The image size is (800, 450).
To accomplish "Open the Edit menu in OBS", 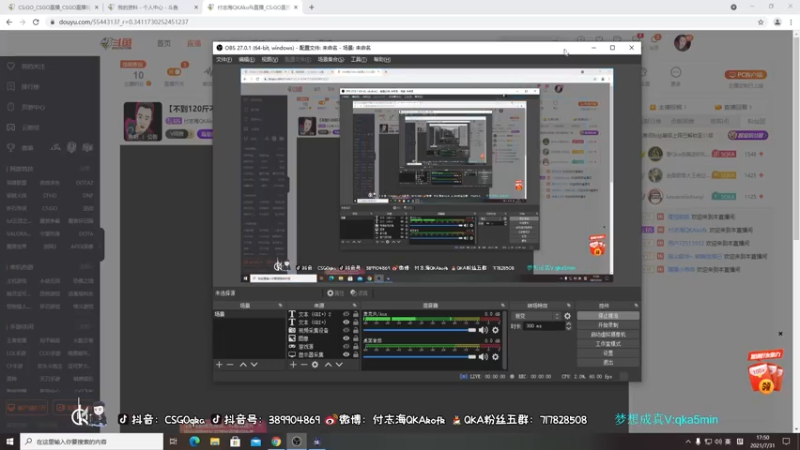I will click(246, 60).
